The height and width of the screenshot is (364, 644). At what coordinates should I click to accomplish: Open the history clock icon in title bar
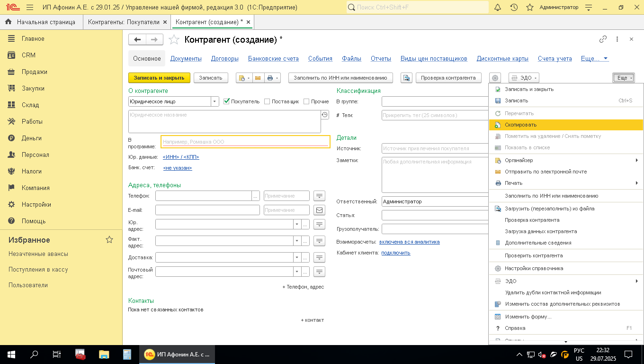point(514,8)
